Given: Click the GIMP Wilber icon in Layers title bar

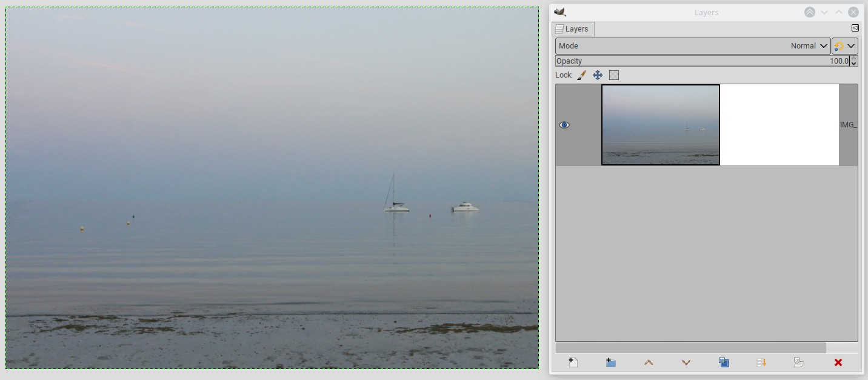Looking at the screenshot, I should click(x=560, y=12).
